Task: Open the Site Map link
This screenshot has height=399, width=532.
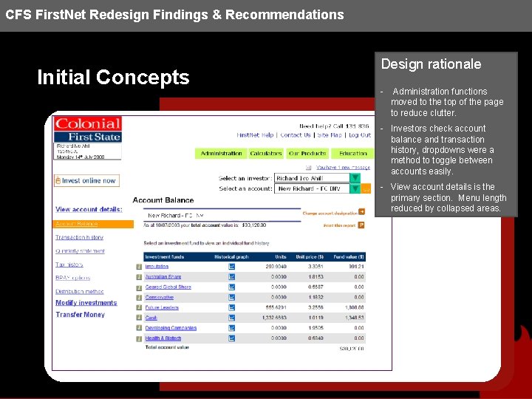Action: coord(330,135)
